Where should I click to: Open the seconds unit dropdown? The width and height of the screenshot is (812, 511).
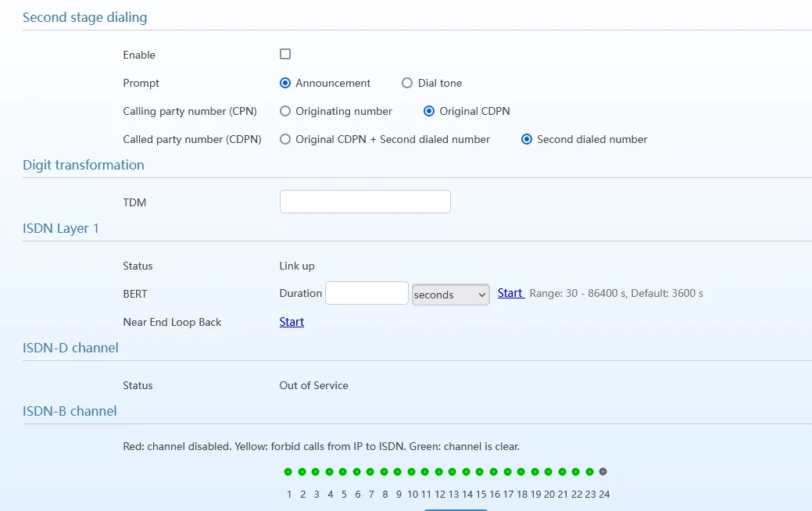(450, 295)
